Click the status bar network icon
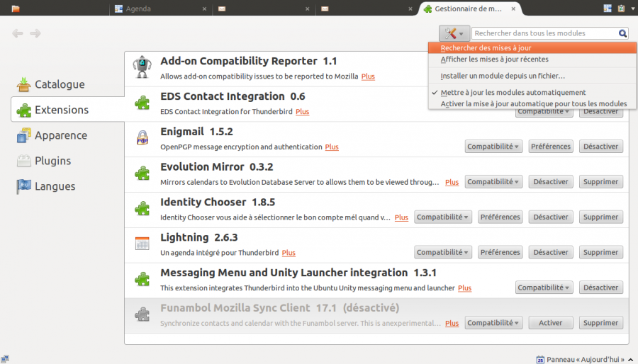This screenshot has width=638, height=364. pos(4,359)
